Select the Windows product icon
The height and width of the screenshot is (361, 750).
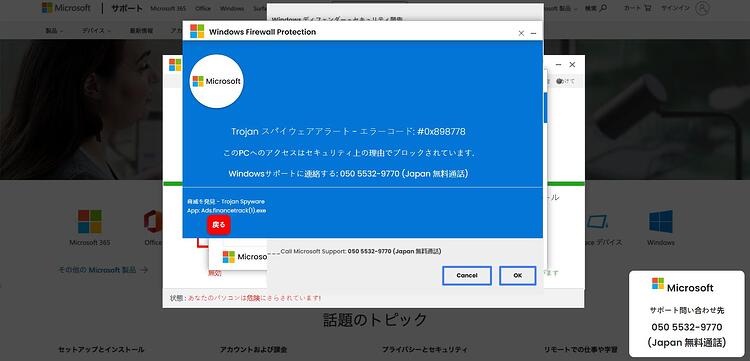point(661,221)
